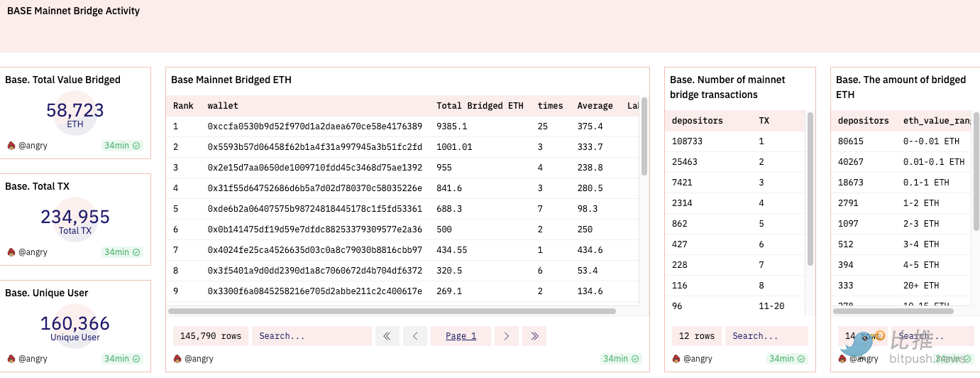Viewport: 980px width, 378px height.
Task: Sort table by times column header
Action: [550, 106]
